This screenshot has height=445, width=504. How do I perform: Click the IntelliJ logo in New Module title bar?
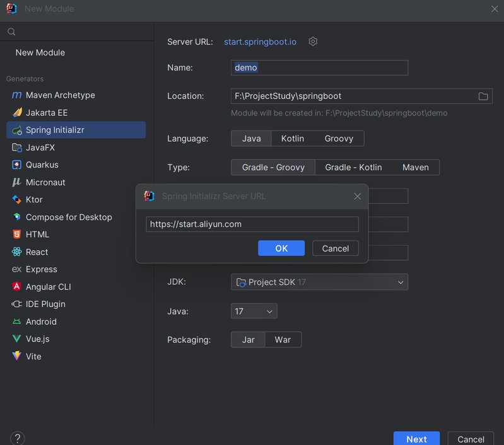click(11, 8)
